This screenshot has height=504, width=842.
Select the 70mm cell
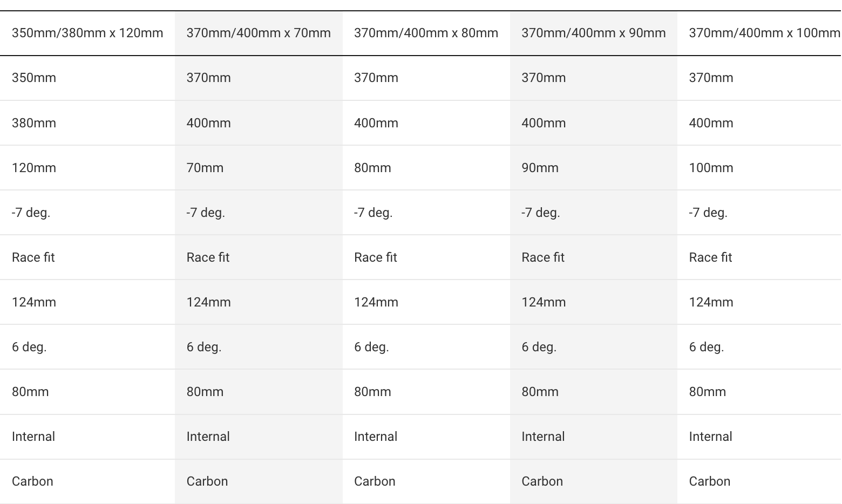pos(205,168)
